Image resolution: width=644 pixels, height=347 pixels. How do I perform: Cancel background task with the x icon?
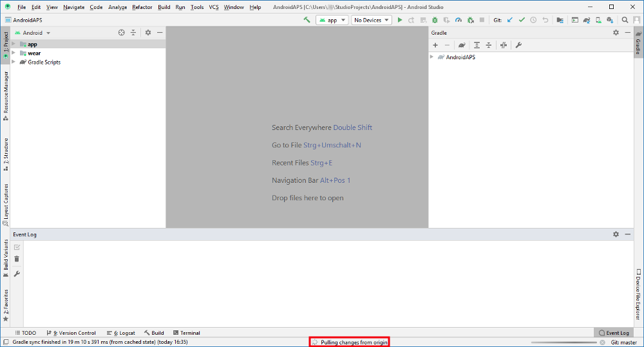coord(602,342)
